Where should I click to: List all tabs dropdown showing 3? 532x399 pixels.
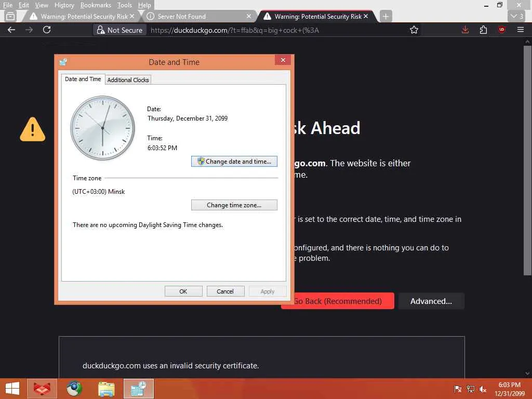(517, 16)
